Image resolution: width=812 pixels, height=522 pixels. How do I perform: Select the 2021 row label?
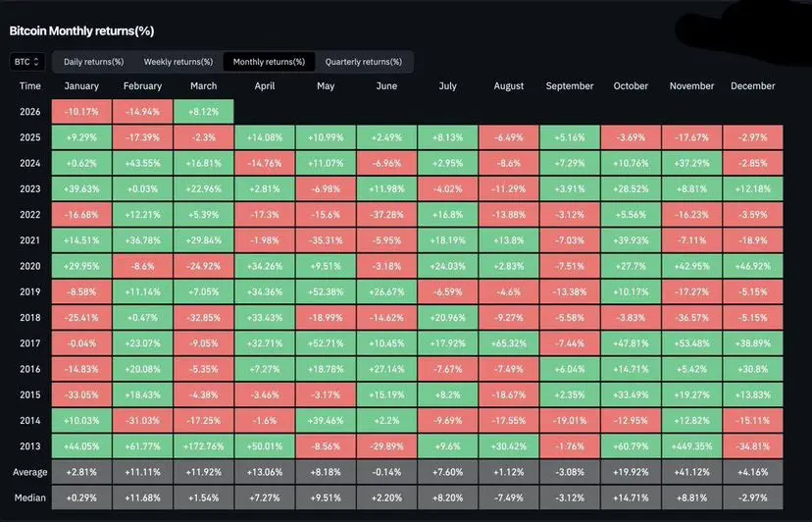(30, 240)
